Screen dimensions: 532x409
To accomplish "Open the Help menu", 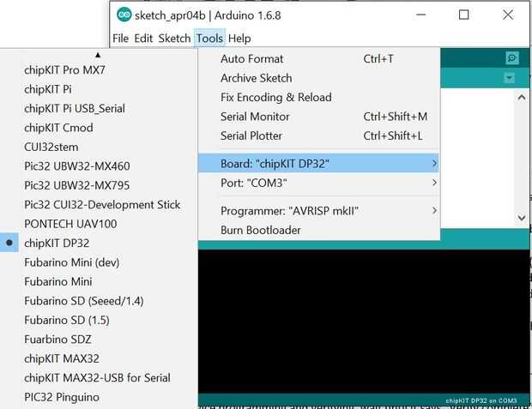I will [x=239, y=39].
